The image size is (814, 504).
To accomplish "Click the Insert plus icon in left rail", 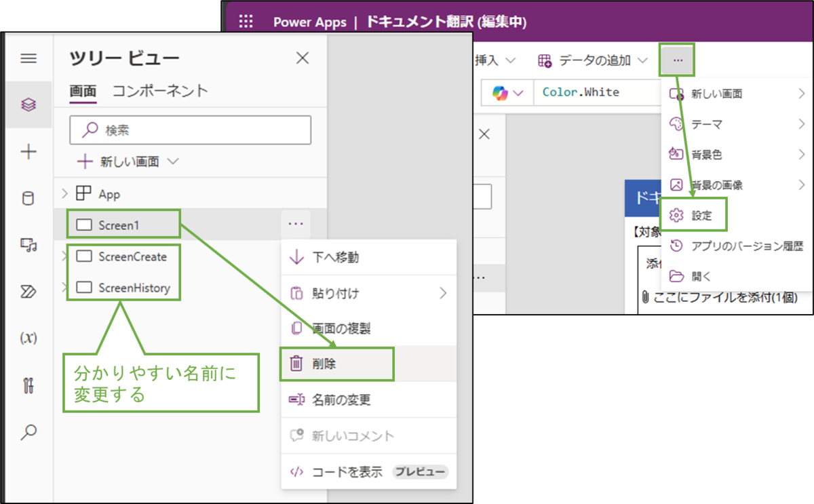I will [28, 152].
